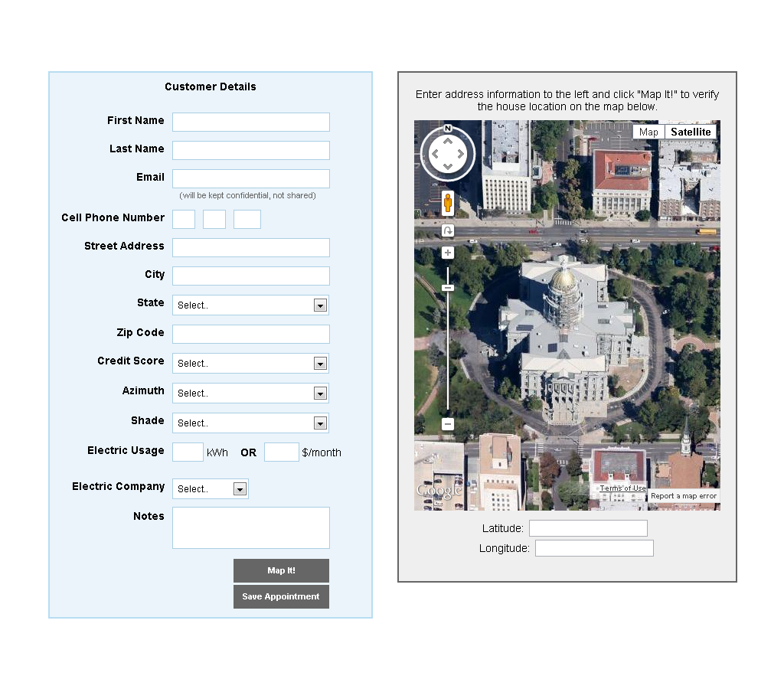This screenshot has width=784, height=689.
Task: Focus the First Name field
Action: point(251,122)
